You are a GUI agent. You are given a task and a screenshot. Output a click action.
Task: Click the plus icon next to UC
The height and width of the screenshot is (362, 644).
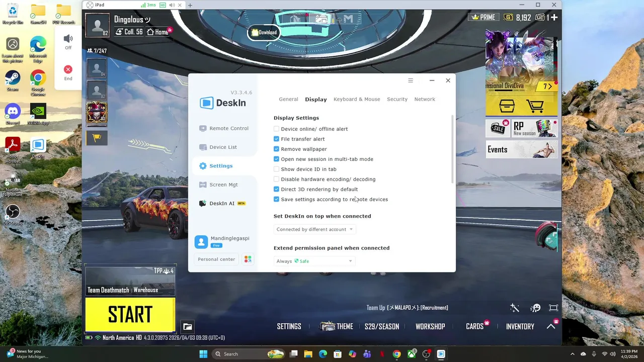(x=554, y=17)
